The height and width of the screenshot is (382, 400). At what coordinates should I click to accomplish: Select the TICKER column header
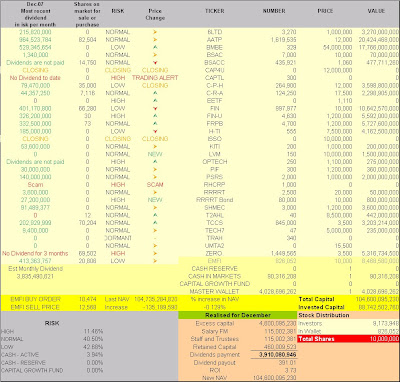(x=215, y=11)
